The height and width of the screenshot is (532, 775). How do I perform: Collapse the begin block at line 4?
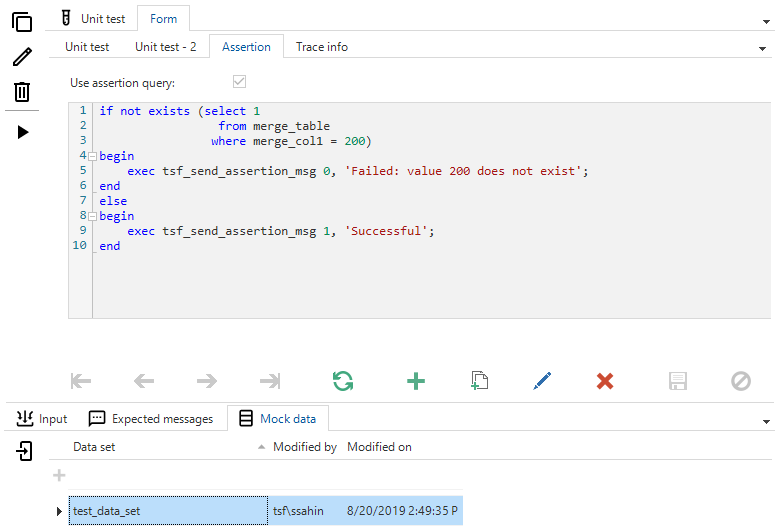point(92,156)
